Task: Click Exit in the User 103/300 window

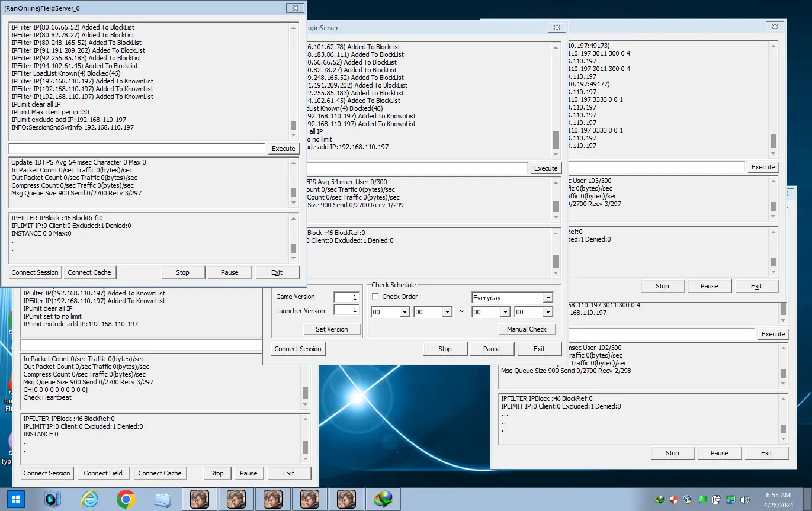Action: 756,286
